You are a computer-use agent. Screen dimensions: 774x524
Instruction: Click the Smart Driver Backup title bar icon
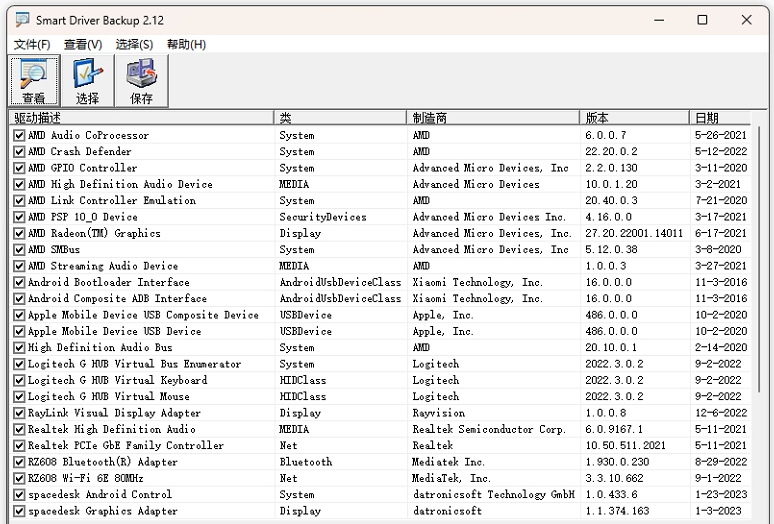(x=22, y=20)
